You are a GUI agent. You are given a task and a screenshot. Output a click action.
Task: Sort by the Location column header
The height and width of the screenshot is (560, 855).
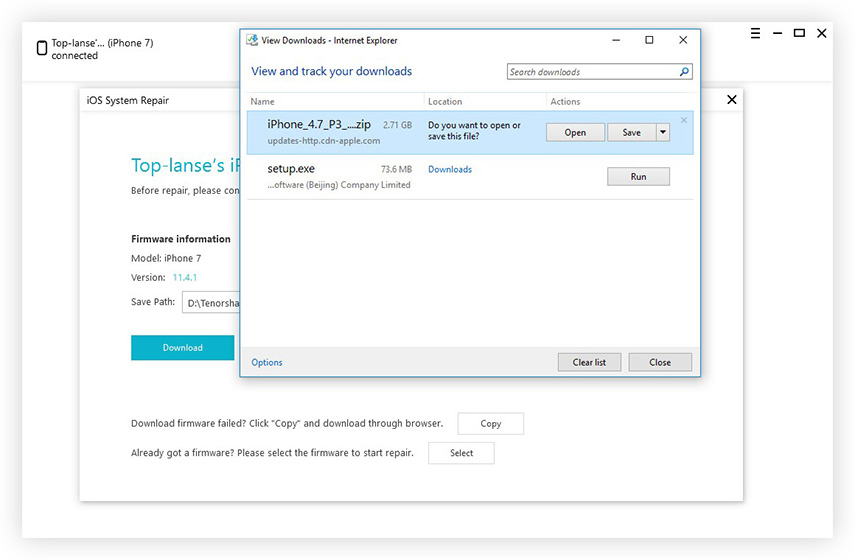[x=445, y=101]
